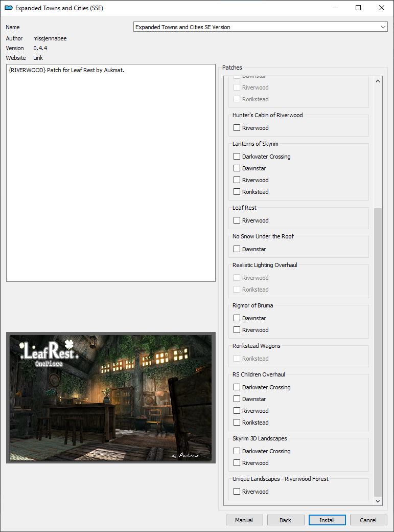
Task: Enable Riverwood under Unique Landscapes - Riverwood Forest
Action: click(237, 491)
